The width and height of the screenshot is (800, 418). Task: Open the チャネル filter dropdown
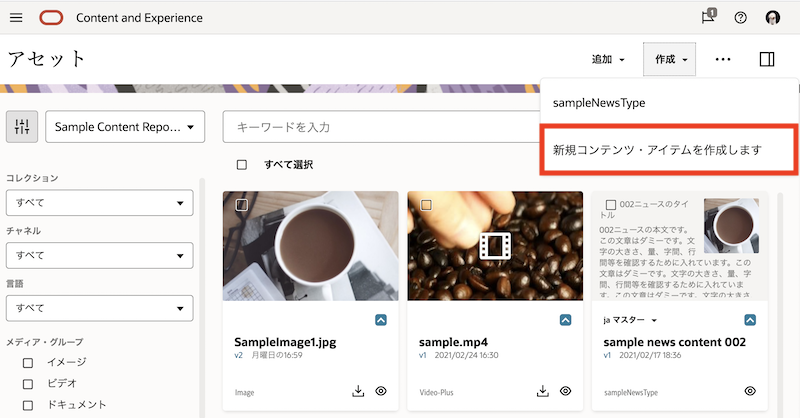[x=99, y=255]
